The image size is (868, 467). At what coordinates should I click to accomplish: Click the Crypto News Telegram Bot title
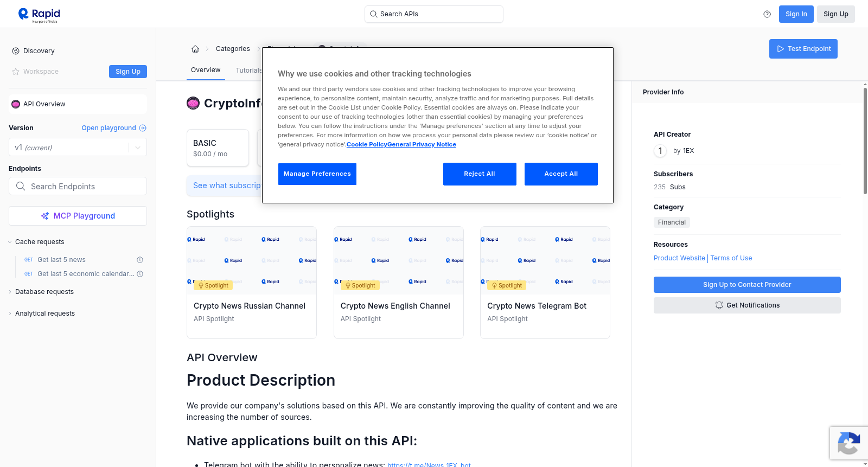(x=537, y=306)
